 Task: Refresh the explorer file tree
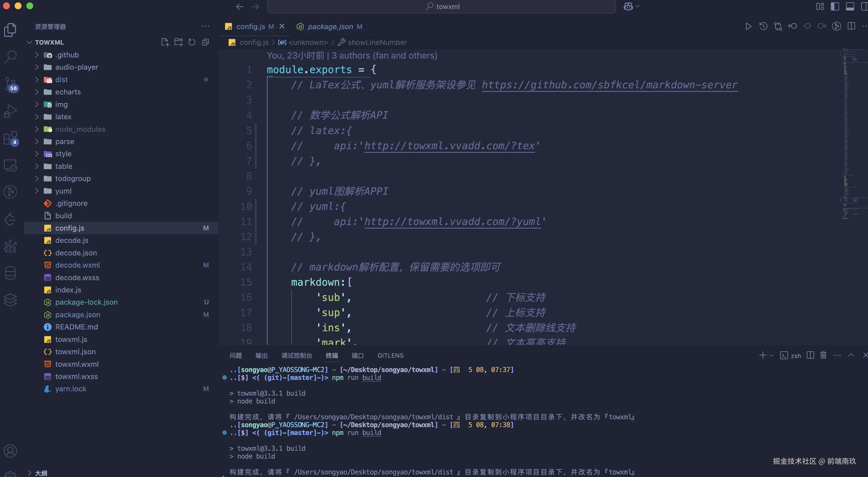coord(192,42)
